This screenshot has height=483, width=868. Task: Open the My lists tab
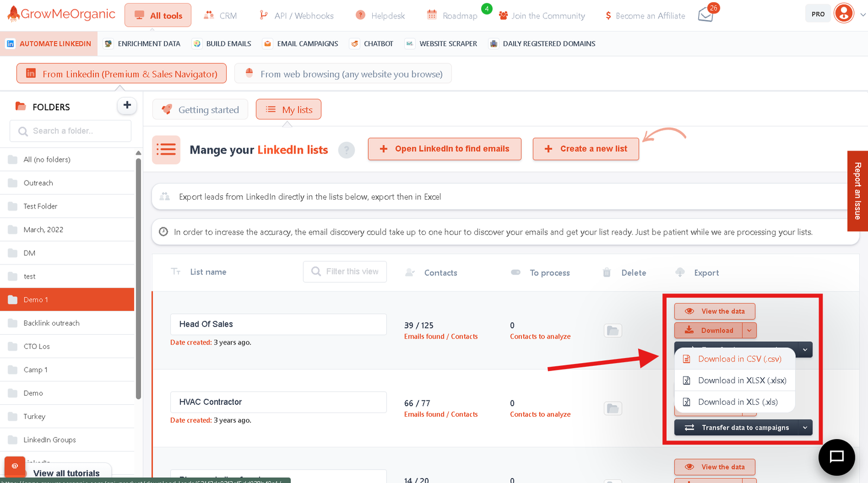pyautogui.click(x=289, y=110)
